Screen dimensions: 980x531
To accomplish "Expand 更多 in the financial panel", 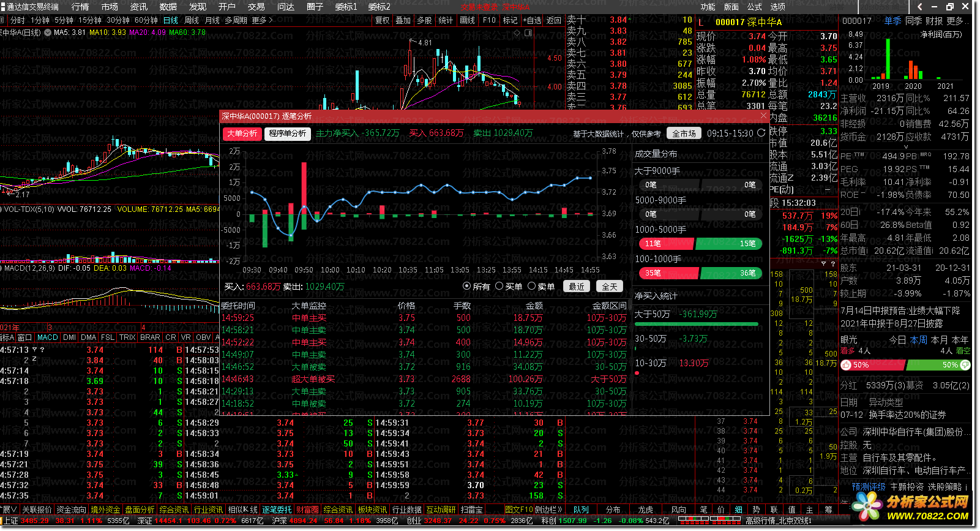I will (958, 21).
